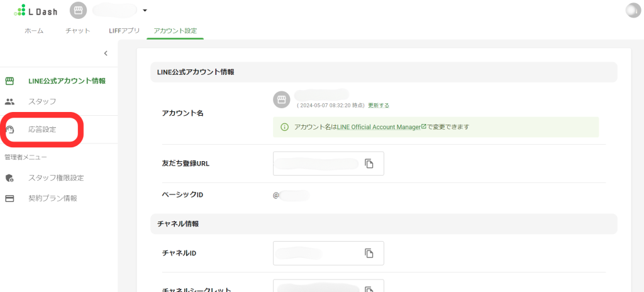Open the LIFFアプリ tab
The image size is (644, 292).
[x=125, y=31]
